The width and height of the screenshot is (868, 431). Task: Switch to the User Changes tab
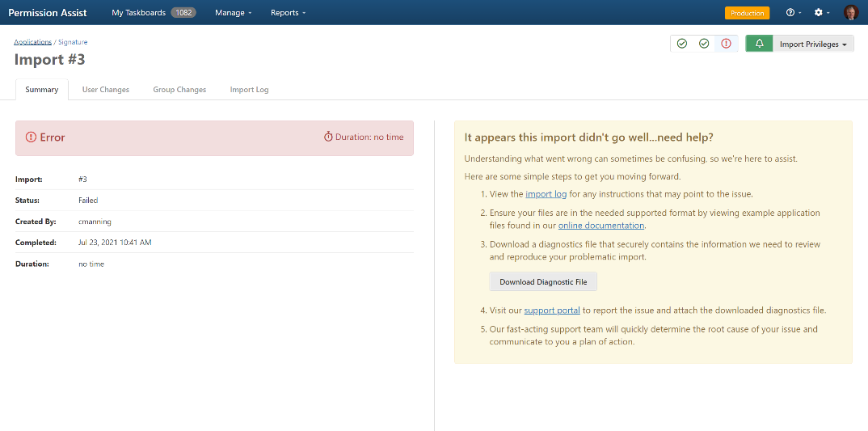(x=106, y=90)
